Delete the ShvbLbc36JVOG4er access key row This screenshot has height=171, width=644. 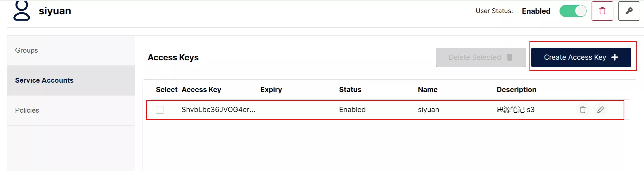(x=583, y=110)
